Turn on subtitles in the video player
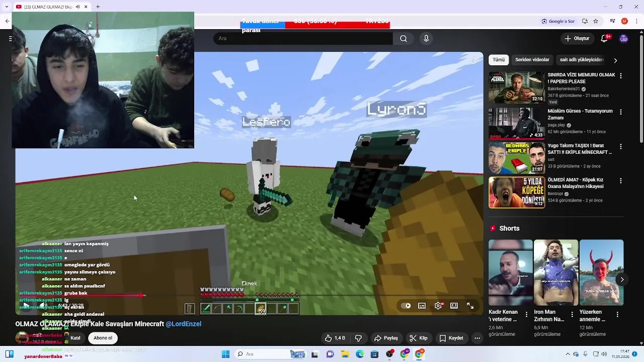Image resolution: width=644 pixels, height=362 pixels. click(422, 306)
